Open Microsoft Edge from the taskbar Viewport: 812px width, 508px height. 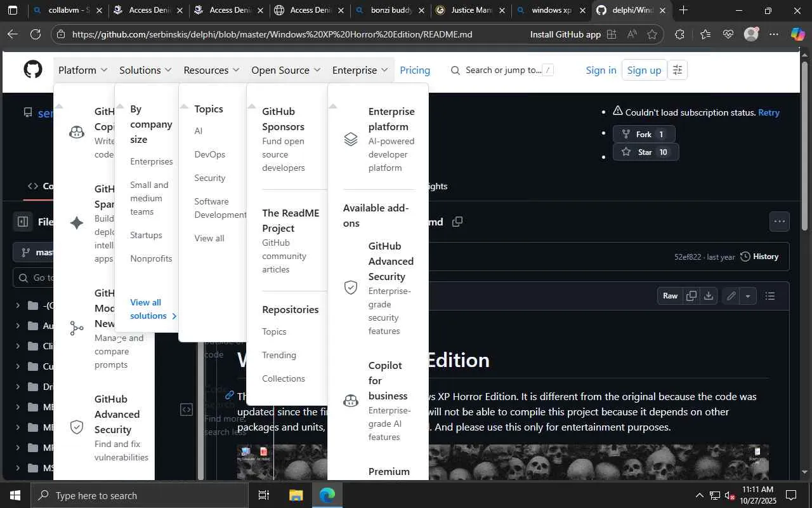click(x=327, y=495)
